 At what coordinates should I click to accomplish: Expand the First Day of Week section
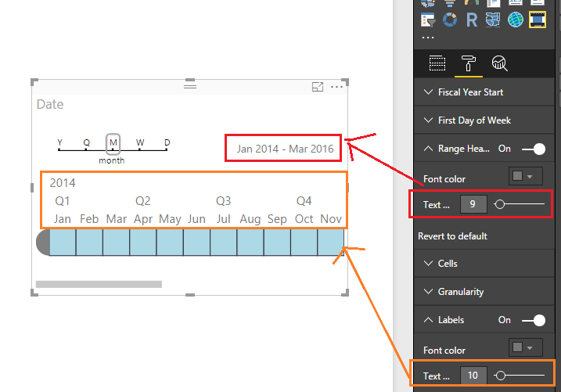484,120
